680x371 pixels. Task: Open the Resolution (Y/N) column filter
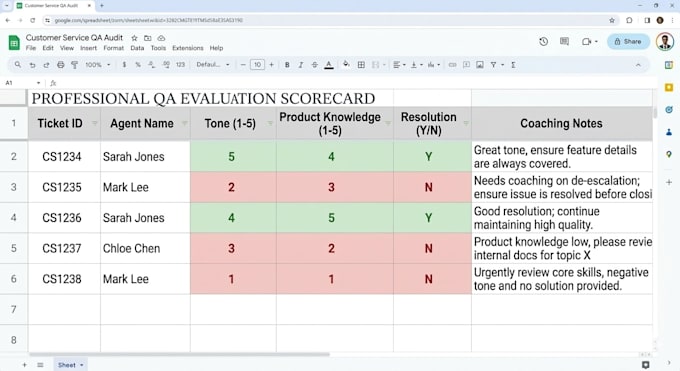466,124
